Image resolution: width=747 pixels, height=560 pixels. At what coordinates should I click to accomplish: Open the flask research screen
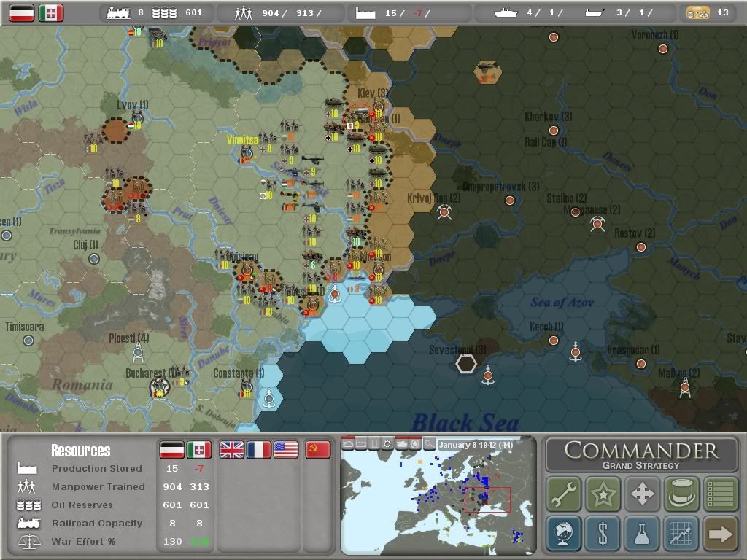642,533
